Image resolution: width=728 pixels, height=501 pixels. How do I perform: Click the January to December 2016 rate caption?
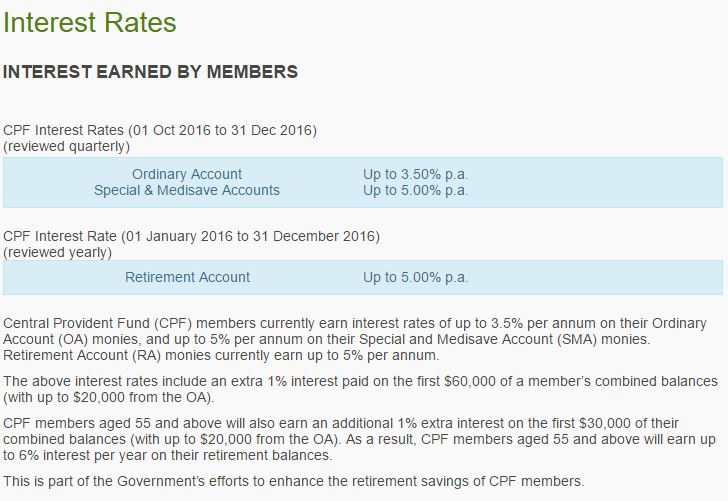(x=192, y=236)
